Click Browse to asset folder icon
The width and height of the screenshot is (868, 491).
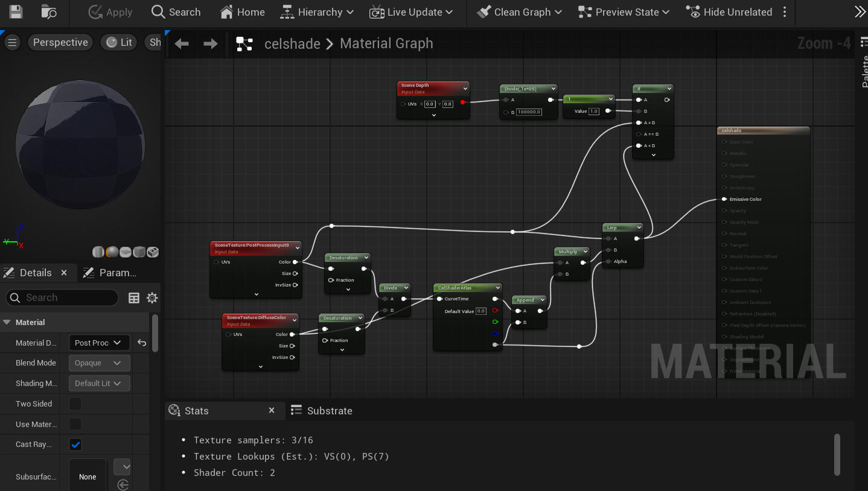pyautogui.click(x=49, y=12)
